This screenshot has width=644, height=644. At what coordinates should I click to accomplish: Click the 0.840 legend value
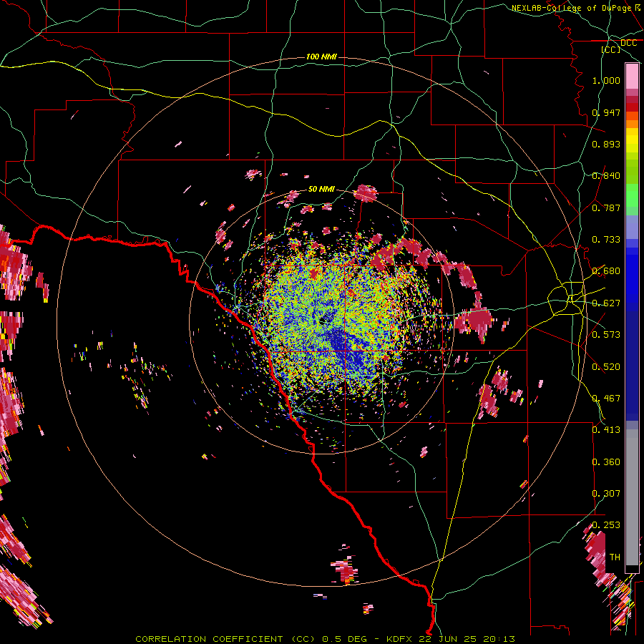click(606, 176)
